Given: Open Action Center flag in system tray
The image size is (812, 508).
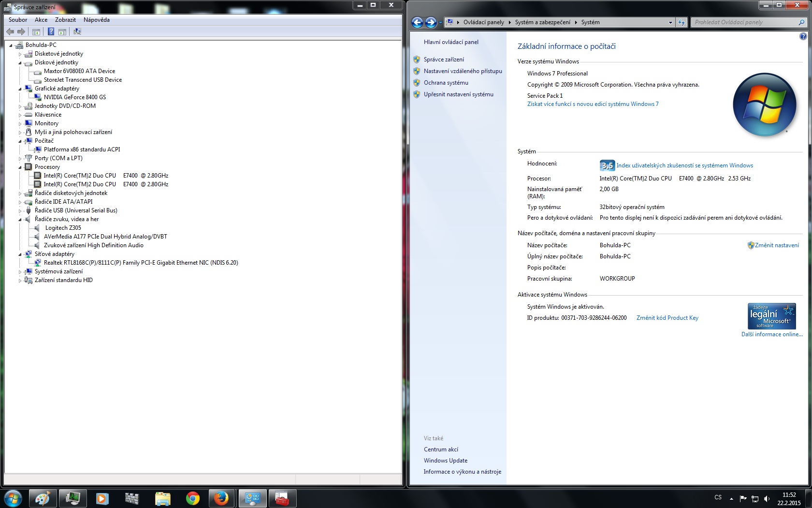Looking at the screenshot, I should pos(743,499).
